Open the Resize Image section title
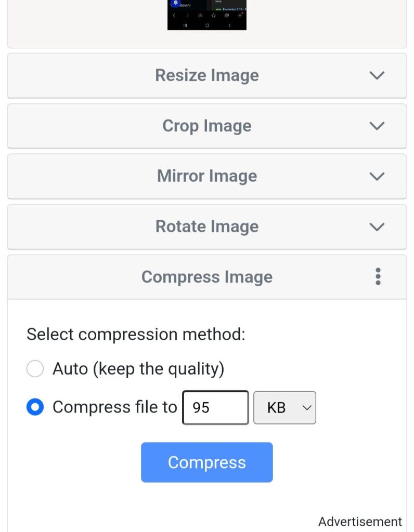Image resolution: width=414 pixels, height=532 pixels. pyautogui.click(x=206, y=75)
